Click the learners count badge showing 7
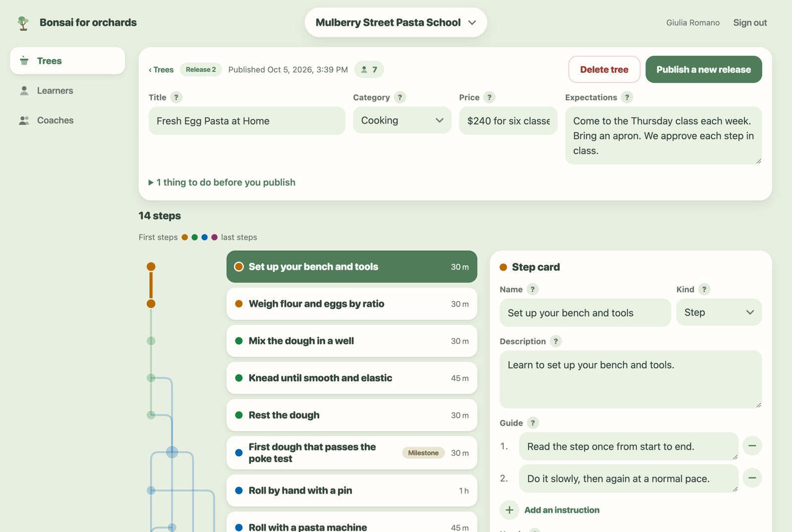The height and width of the screenshot is (532, 792). pyautogui.click(x=369, y=70)
